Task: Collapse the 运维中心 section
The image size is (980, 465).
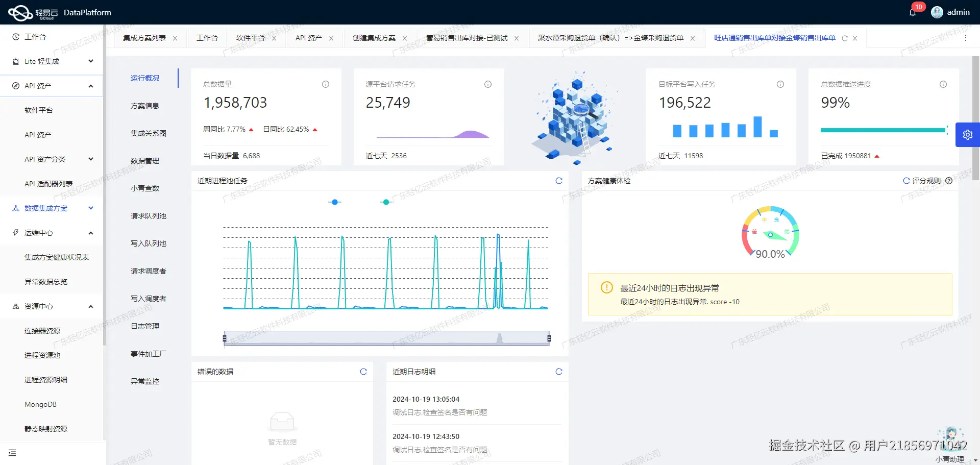Action: click(38, 233)
